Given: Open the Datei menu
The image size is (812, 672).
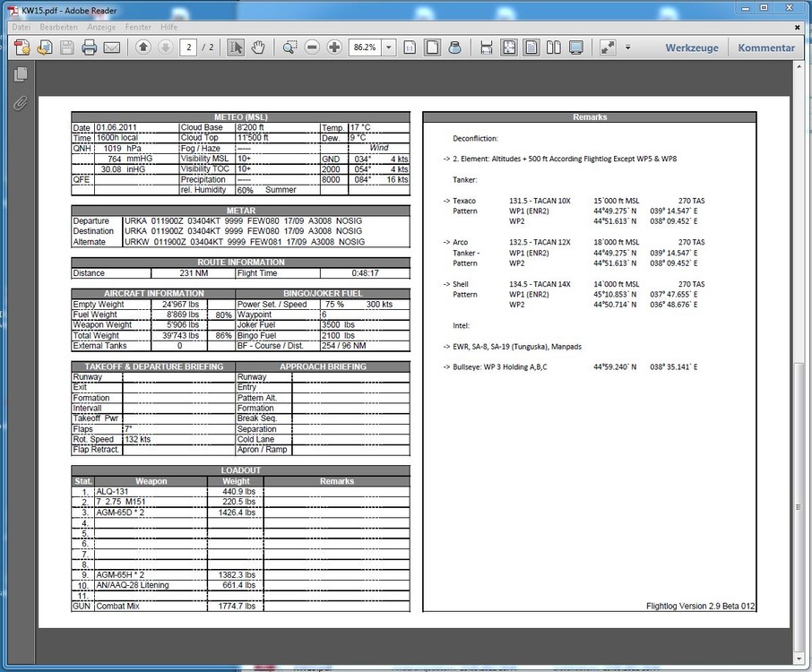Looking at the screenshot, I should click(x=22, y=27).
